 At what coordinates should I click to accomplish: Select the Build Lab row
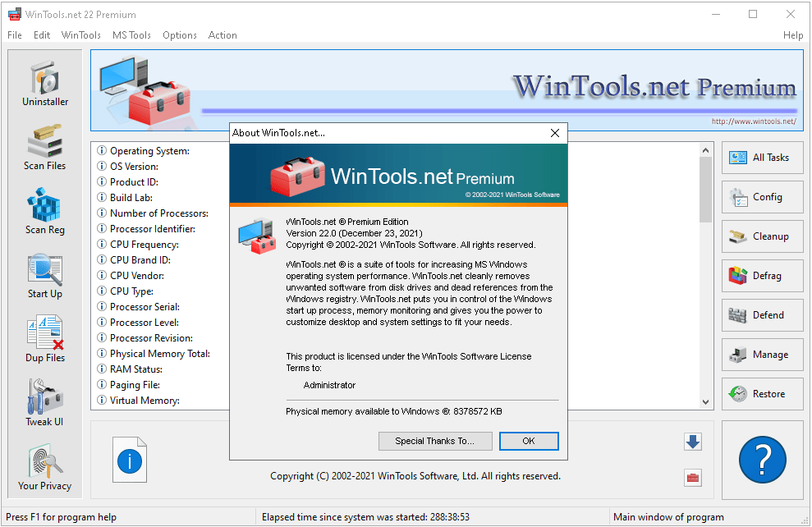click(x=124, y=197)
